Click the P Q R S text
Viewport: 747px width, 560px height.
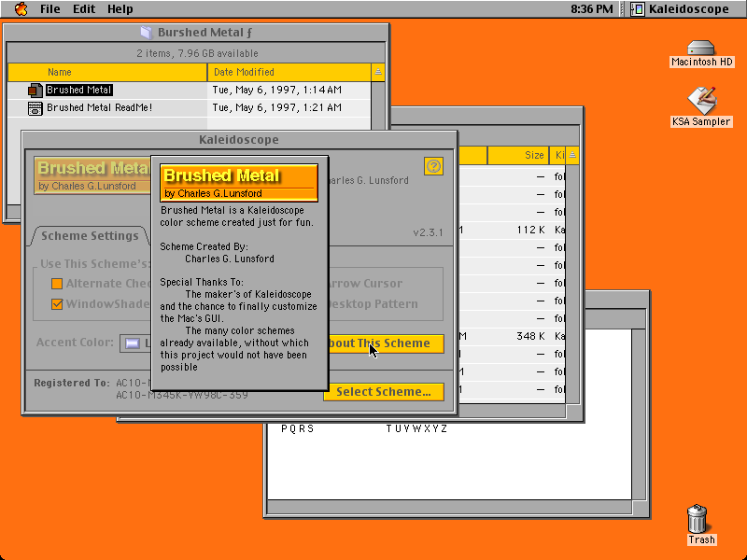(x=298, y=428)
